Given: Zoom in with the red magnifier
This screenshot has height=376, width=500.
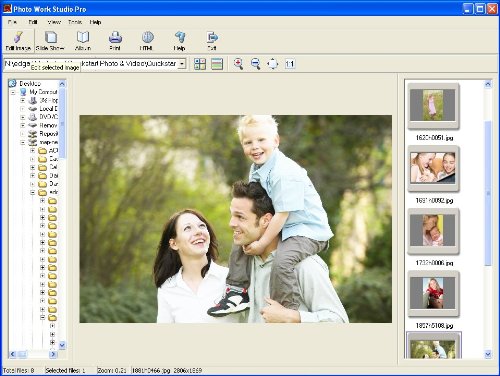Looking at the screenshot, I should 238,63.
